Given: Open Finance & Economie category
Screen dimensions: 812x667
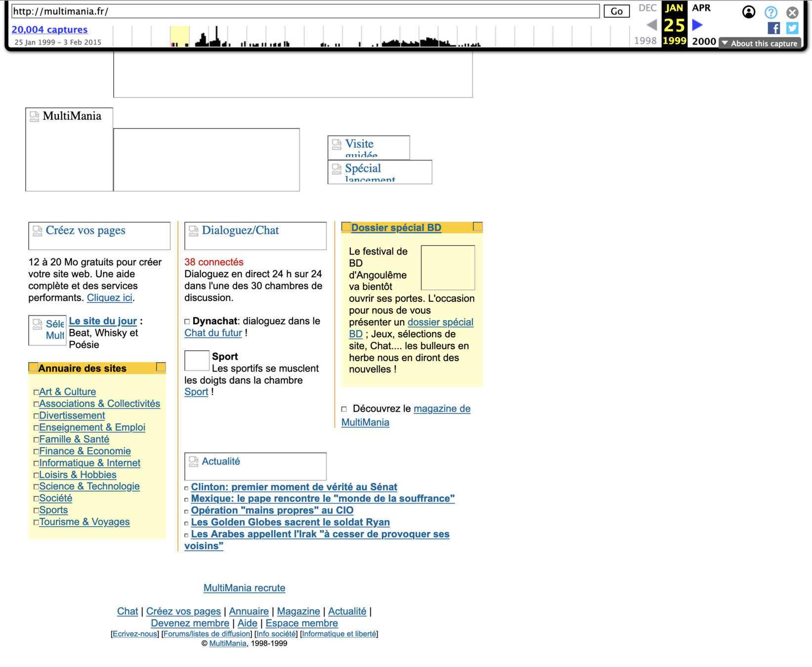Looking at the screenshot, I should click(x=85, y=451).
